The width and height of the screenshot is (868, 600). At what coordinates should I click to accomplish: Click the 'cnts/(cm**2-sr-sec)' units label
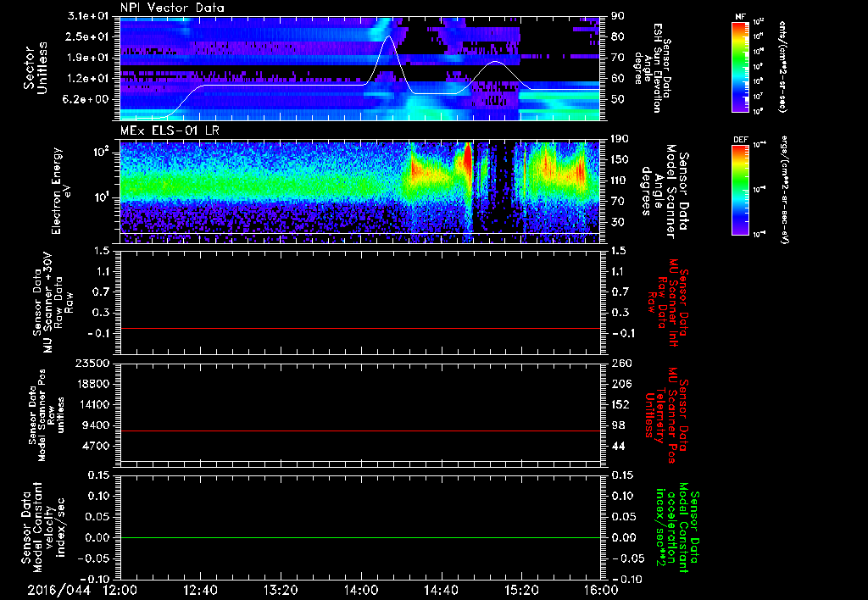click(x=782, y=67)
